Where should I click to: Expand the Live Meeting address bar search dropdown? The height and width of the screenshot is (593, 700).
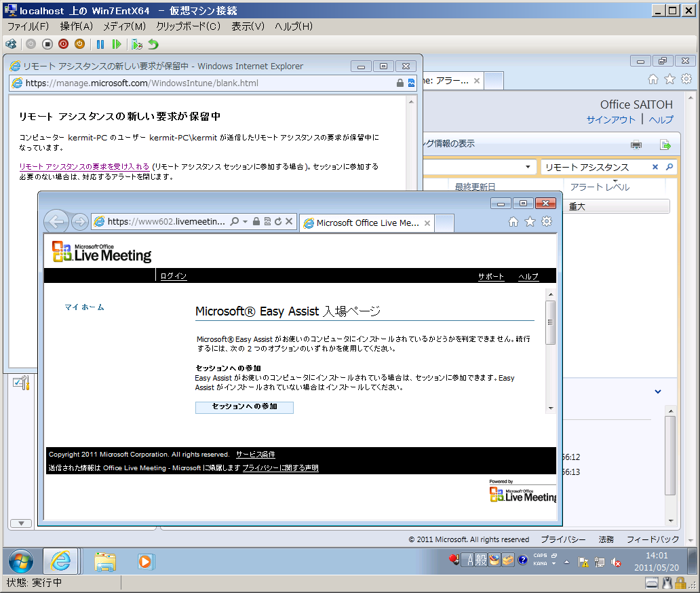click(x=245, y=222)
